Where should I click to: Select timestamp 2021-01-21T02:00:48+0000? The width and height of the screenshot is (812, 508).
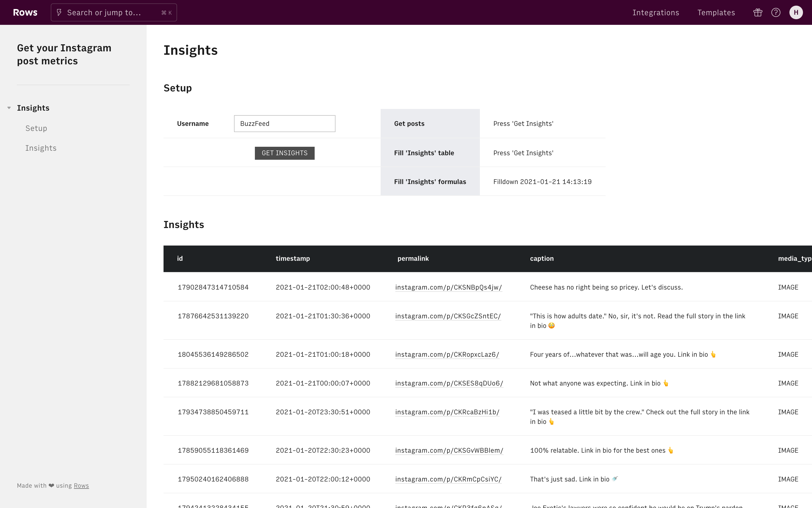(x=323, y=287)
